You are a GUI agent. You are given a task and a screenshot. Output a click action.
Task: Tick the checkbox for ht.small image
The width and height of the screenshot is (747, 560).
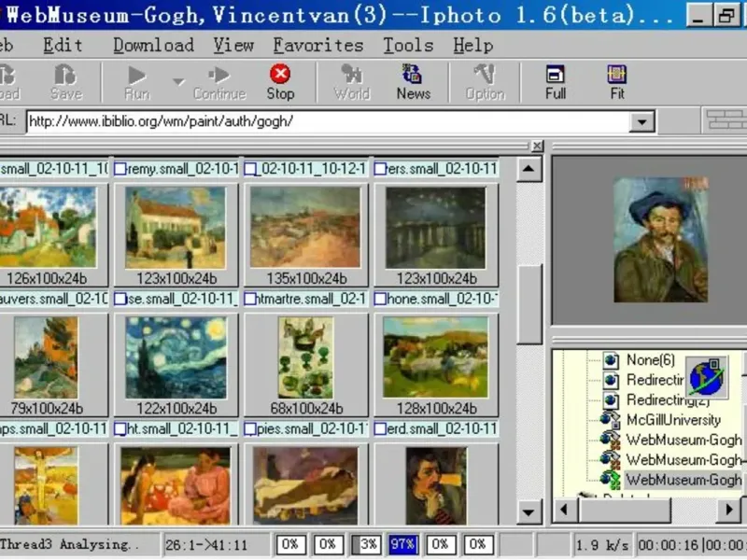point(120,429)
